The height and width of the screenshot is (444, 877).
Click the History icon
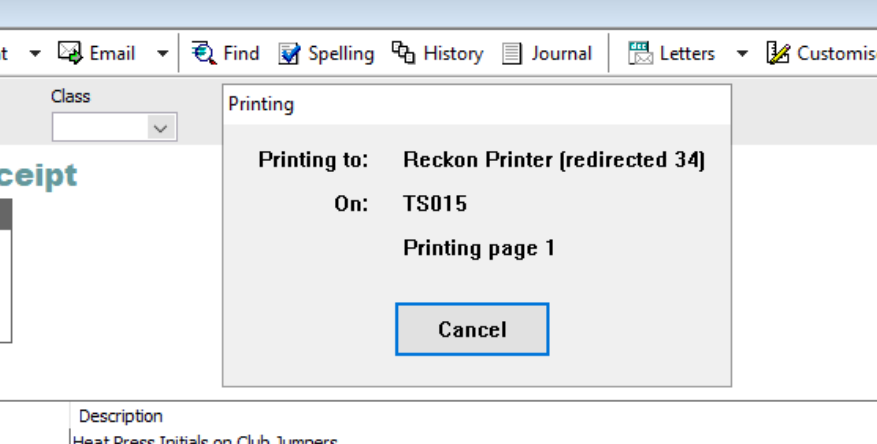click(x=403, y=53)
